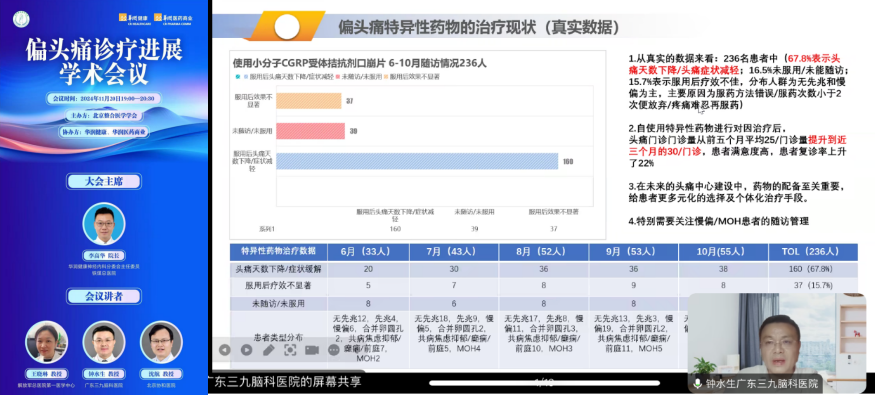Click the orange bar labeled 37
Viewport: 875px width, 395px height.
(308, 101)
